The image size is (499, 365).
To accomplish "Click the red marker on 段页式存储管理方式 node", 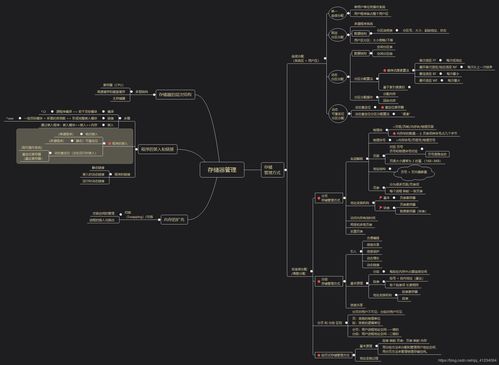I will click(x=319, y=356).
